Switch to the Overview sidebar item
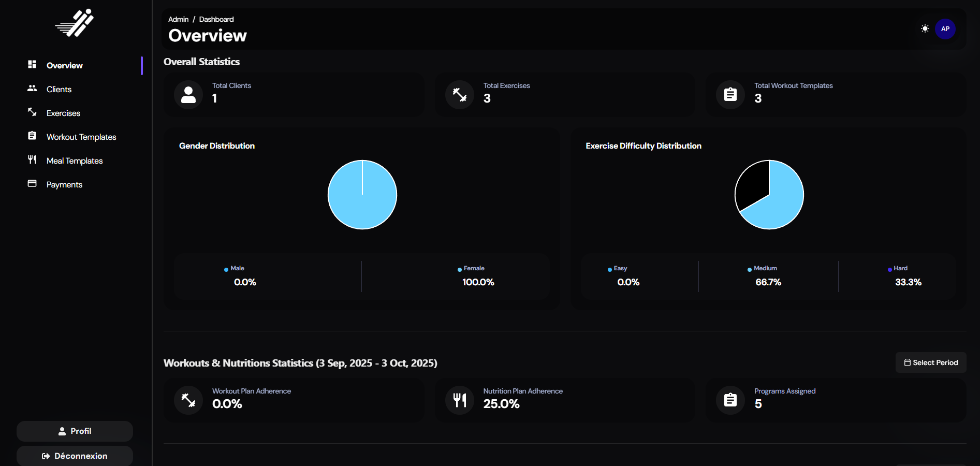The image size is (980, 466). point(64,65)
